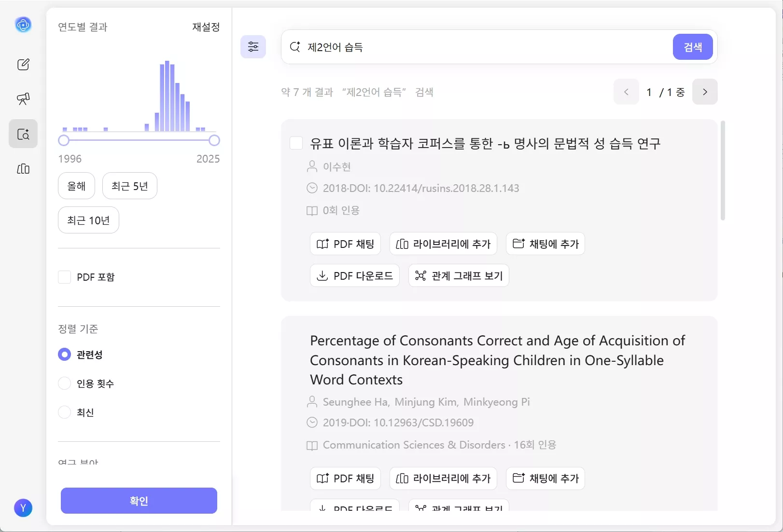
Task: Start PDF 채팅 for the first result
Action: [345, 244]
